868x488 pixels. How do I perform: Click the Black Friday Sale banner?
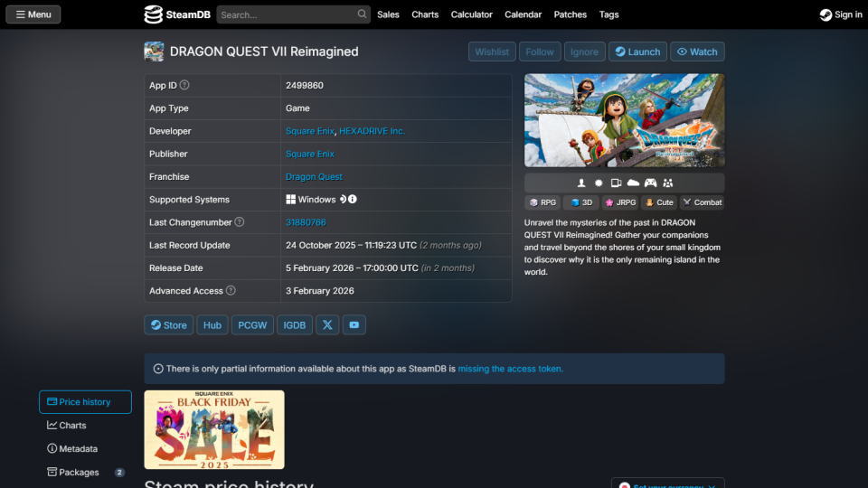tap(214, 429)
